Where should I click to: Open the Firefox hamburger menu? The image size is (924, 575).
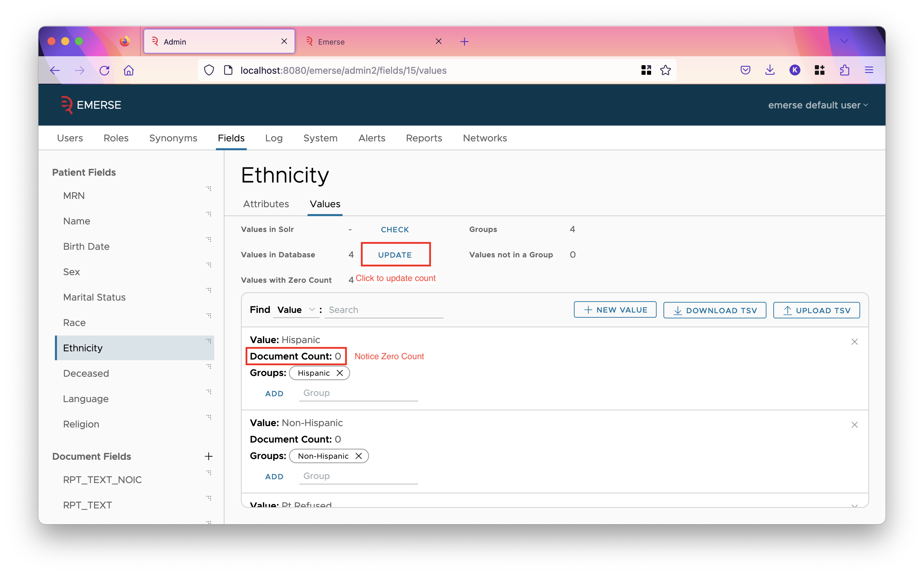click(x=869, y=70)
